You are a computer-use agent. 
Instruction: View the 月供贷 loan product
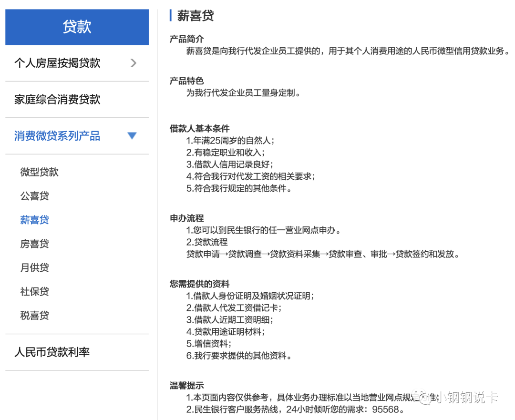[35, 267]
